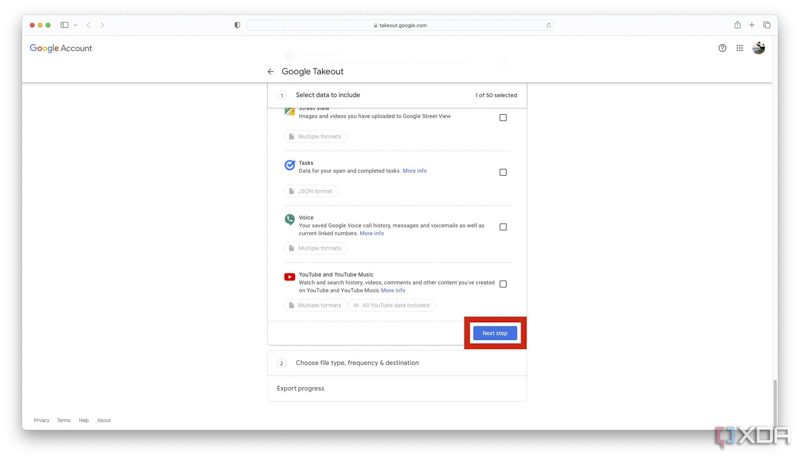The width and height of the screenshot is (800, 459).
Task: Enable the Tasks export checkbox
Action: 503,172
